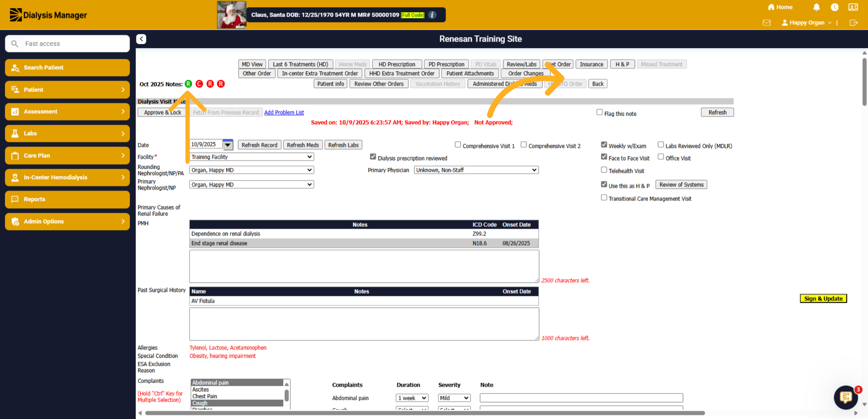Viewport: 868px width, 419px height.
Task: Open the Primary Physician dropdown
Action: [x=476, y=170]
